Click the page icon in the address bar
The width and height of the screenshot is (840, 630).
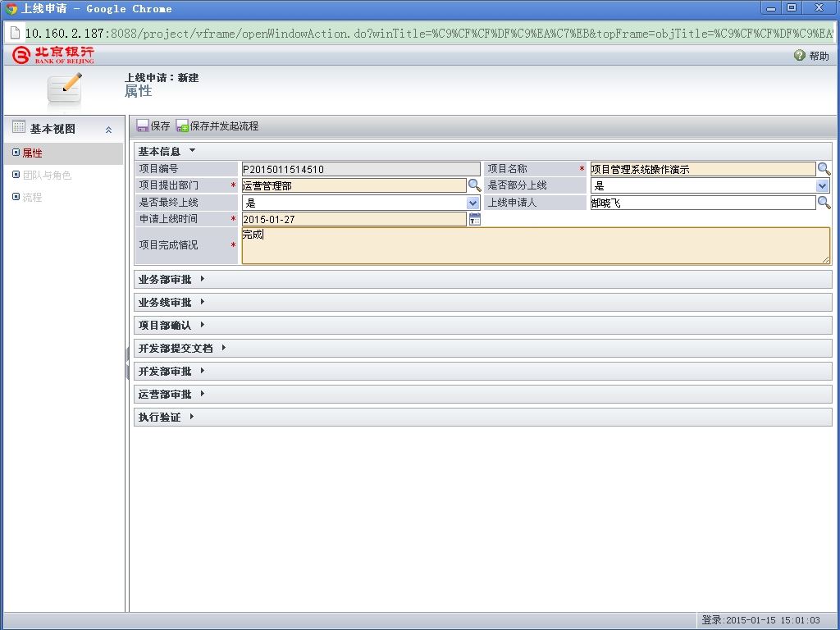click(x=15, y=33)
